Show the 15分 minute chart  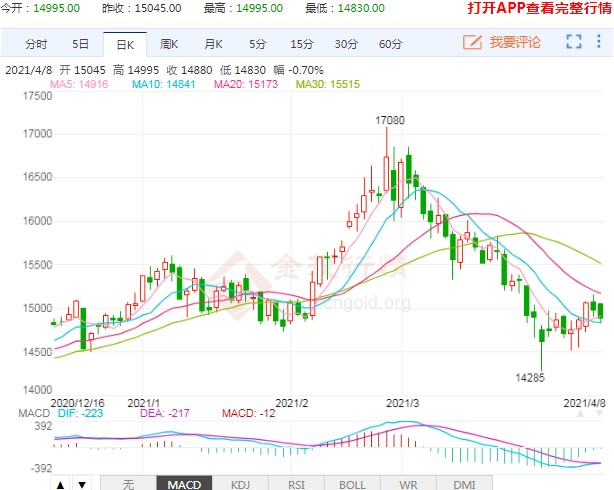(x=301, y=45)
